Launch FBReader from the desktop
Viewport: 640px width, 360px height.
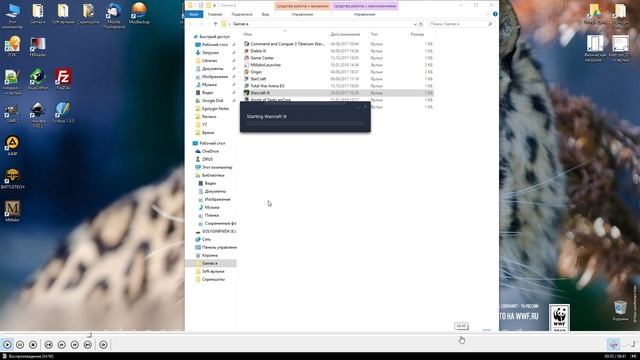click(38, 47)
